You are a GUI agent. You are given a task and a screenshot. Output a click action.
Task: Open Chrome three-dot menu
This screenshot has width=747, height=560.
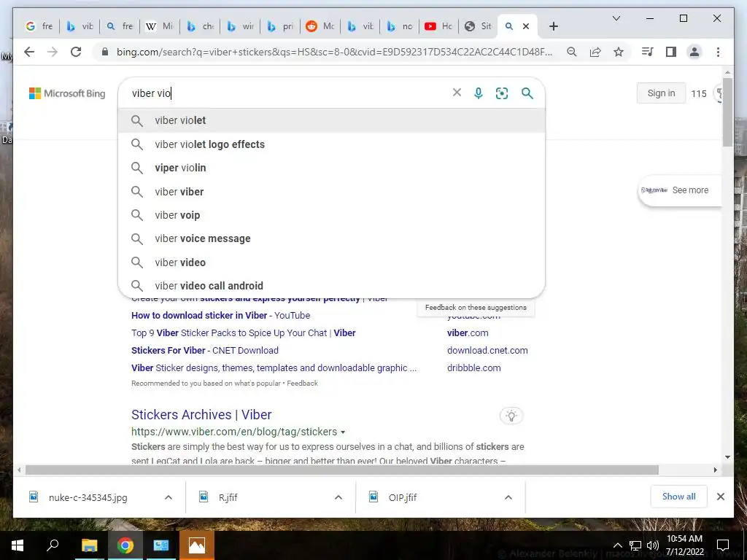tap(718, 52)
